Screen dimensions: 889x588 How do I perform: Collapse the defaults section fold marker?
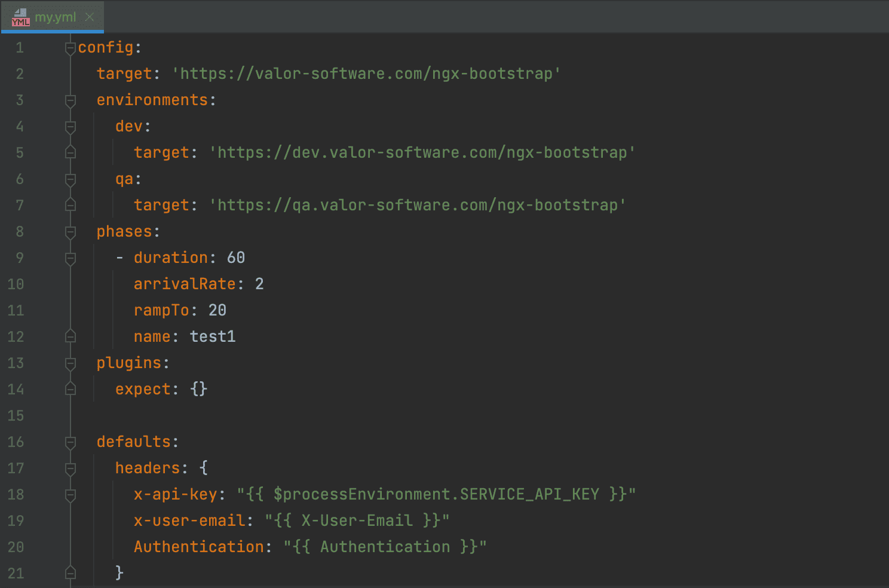[x=70, y=442]
